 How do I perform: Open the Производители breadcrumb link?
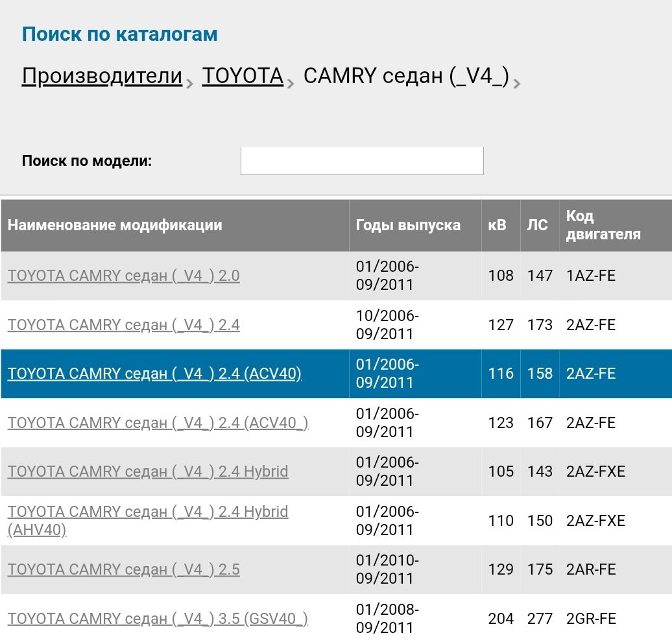click(x=102, y=77)
